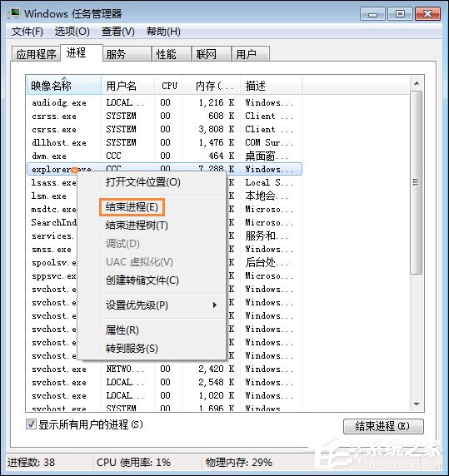The image size is (449, 476).
Task: Click the COM Sur description cell
Action: pos(268,142)
